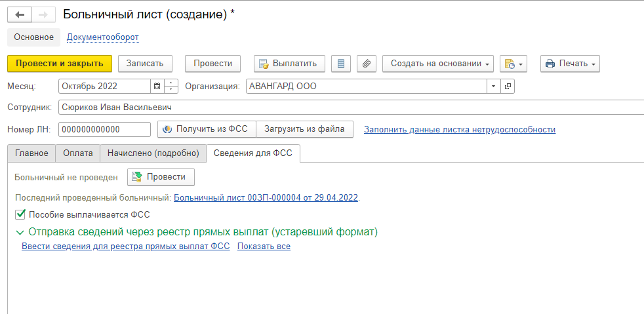This screenshot has height=314, width=644.
Task: Click Получить из ФСС button
Action: 206,129
